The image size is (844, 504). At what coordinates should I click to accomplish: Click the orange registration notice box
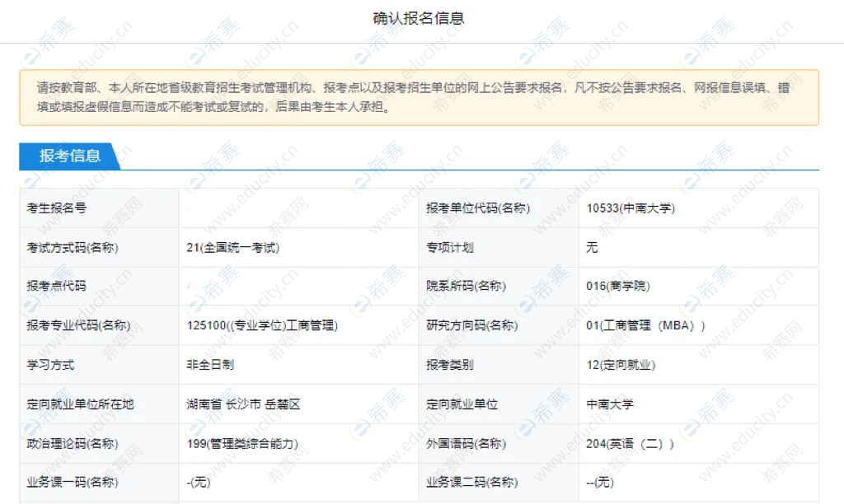pos(419,97)
